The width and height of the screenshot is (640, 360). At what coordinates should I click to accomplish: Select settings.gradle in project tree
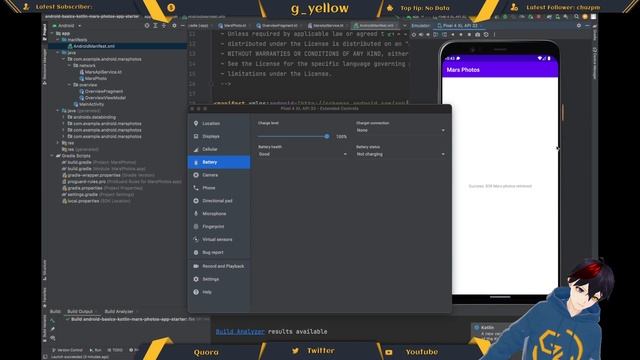tap(97, 195)
